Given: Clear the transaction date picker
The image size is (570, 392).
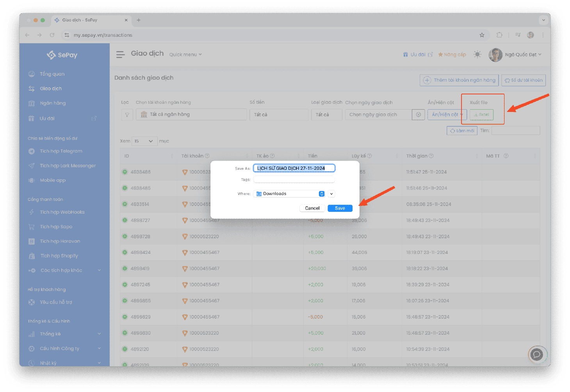Looking at the screenshot, I should 419,115.
